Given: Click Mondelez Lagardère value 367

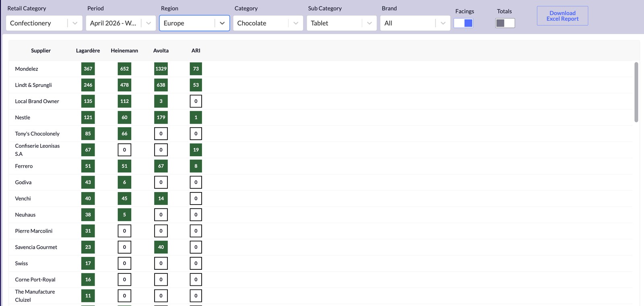Looking at the screenshot, I should click(88, 69).
